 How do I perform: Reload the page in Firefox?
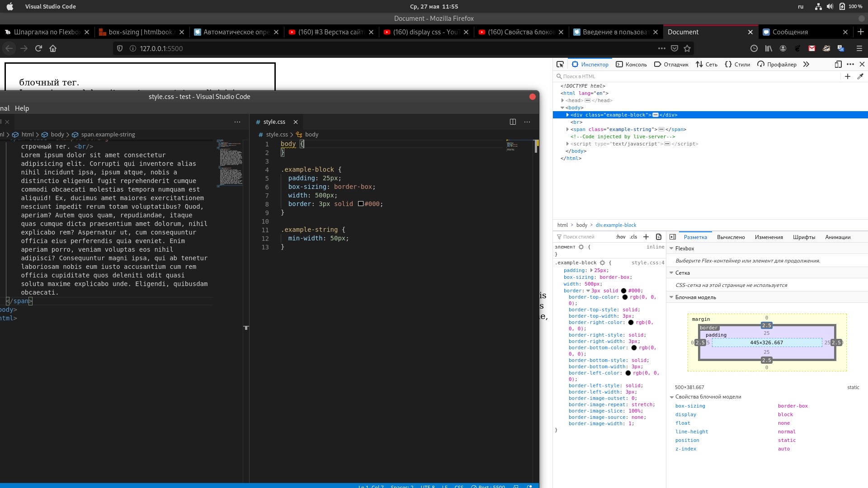click(38, 48)
